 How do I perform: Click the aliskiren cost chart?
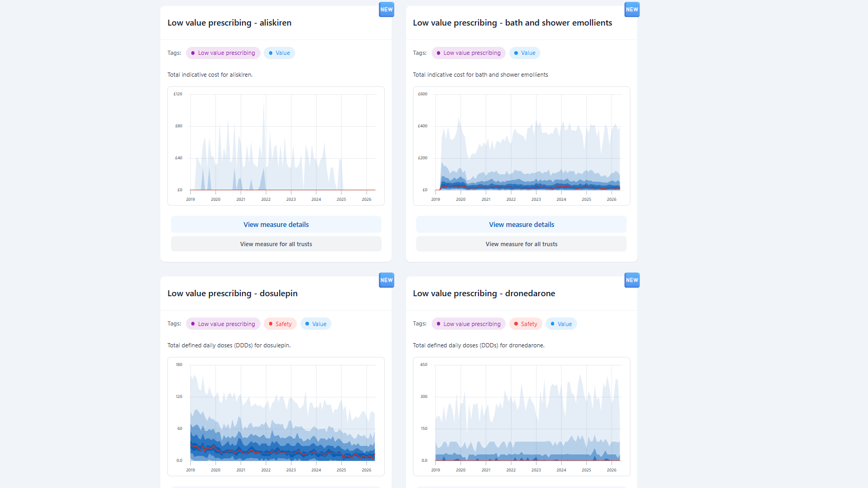pos(276,146)
